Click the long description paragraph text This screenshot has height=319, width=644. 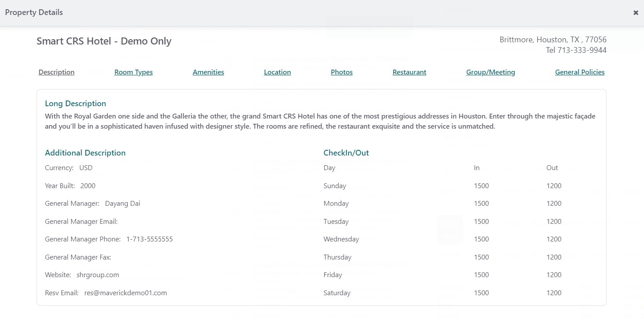click(x=320, y=121)
